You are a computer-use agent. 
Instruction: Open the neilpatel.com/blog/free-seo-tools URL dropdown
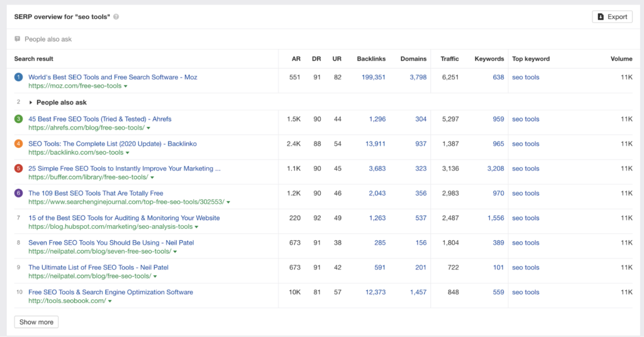(x=155, y=277)
